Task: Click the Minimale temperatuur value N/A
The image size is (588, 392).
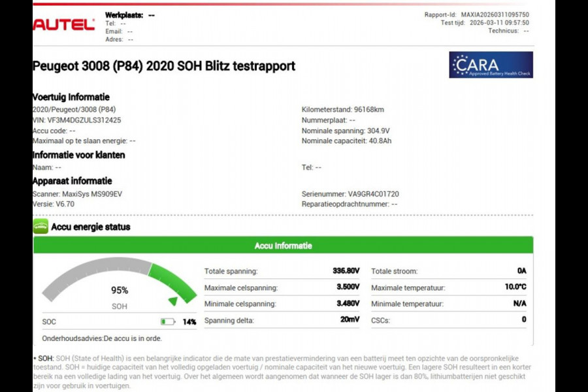Action: tap(520, 303)
